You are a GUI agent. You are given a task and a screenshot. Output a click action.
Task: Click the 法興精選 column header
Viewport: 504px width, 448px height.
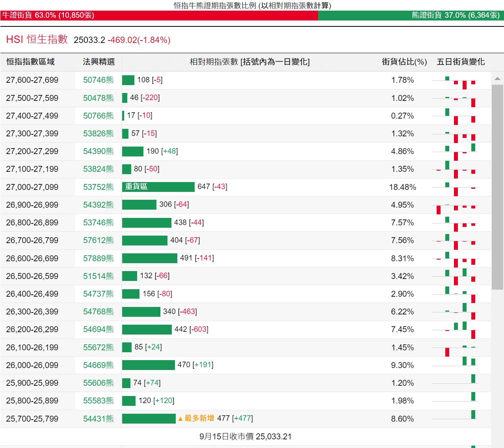coord(99,62)
